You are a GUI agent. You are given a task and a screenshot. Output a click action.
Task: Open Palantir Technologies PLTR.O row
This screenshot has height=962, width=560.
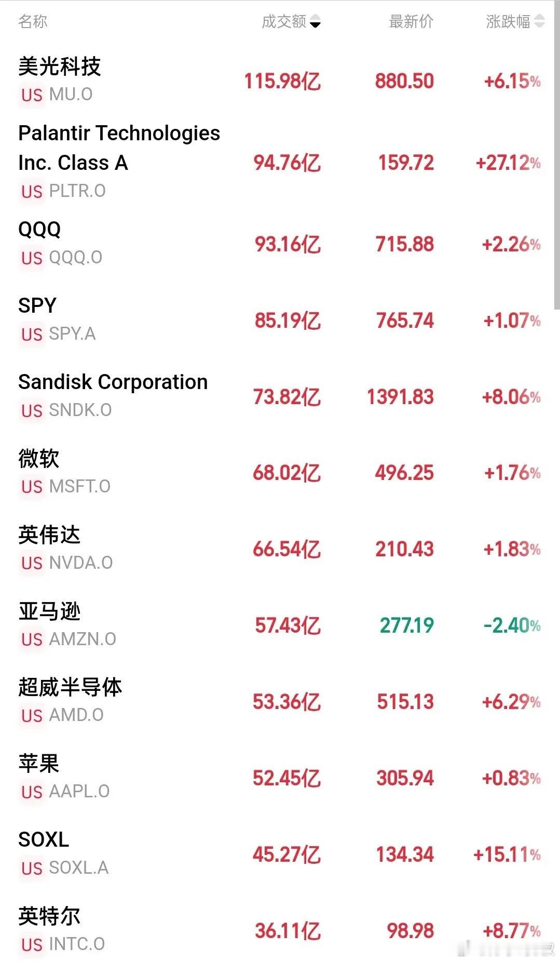(280, 162)
